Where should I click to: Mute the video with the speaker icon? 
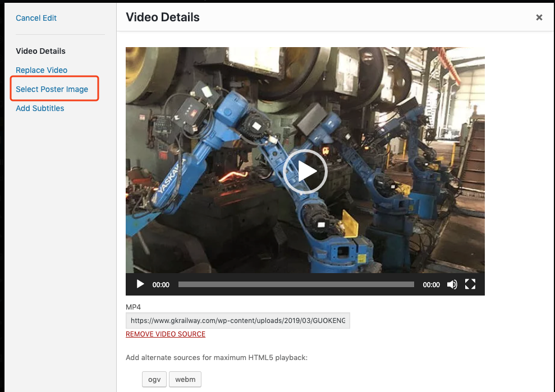[452, 284]
